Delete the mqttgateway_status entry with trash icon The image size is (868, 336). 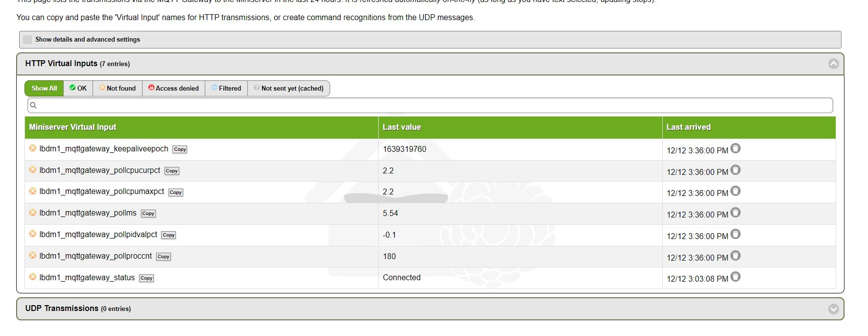tap(735, 277)
